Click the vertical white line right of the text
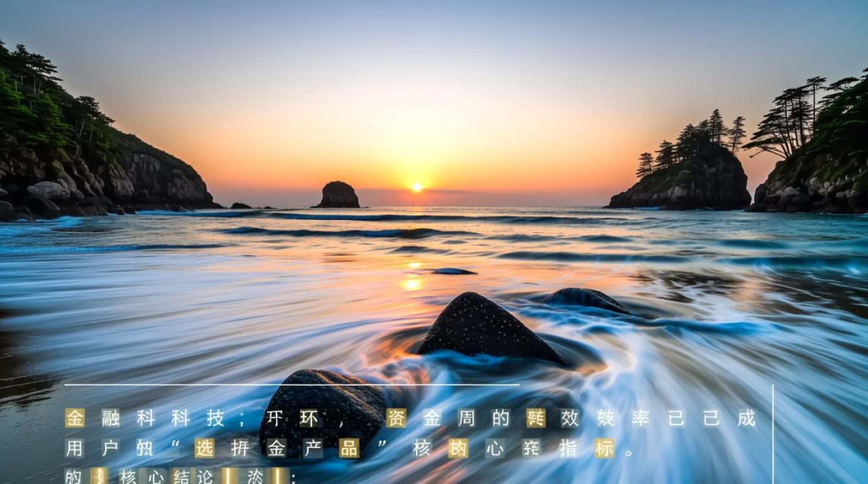This screenshot has height=484, width=868. click(773, 432)
